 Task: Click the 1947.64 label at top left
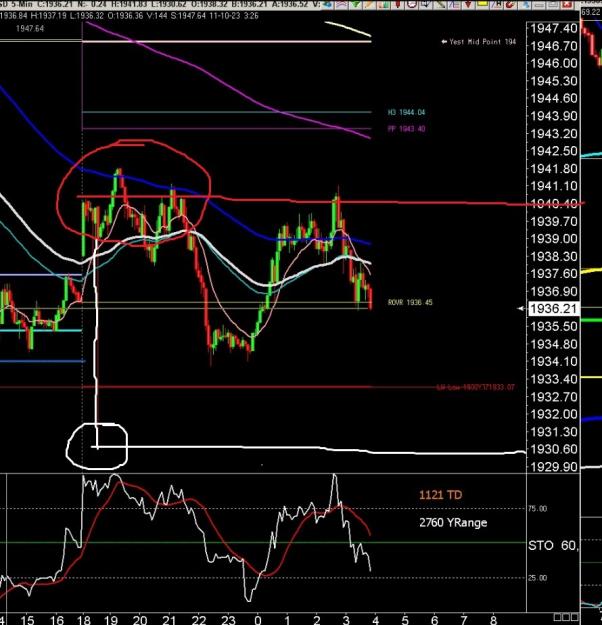click(30, 29)
